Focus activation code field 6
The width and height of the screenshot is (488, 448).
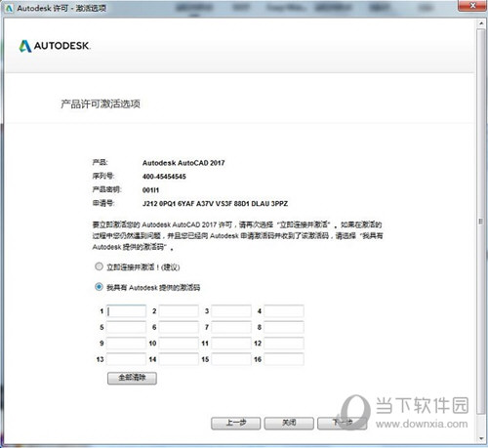(x=179, y=327)
